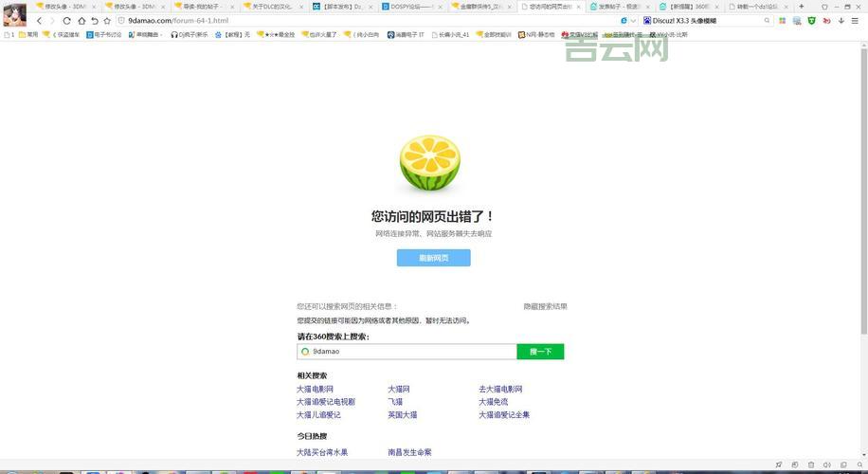The width and height of the screenshot is (868, 474).
Task: Open related search 去大猫电影网
Action: point(500,390)
